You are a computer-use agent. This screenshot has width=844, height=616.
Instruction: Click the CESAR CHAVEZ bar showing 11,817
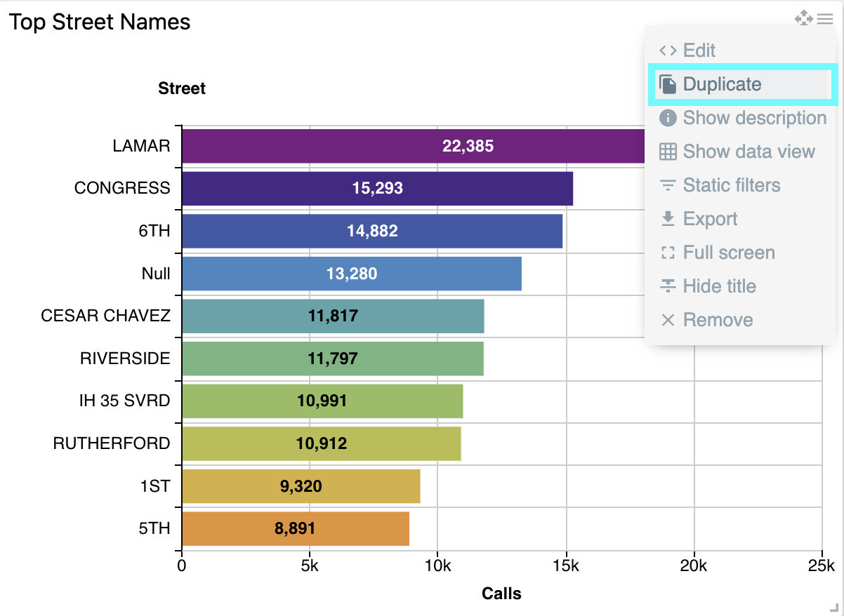(x=333, y=316)
